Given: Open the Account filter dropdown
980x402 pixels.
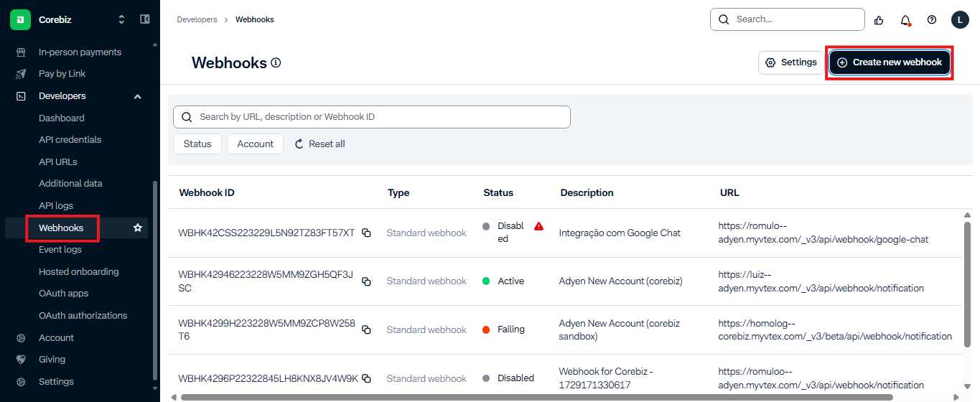Looking at the screenshot, I should pyautogui.click(x=255, y=144).
